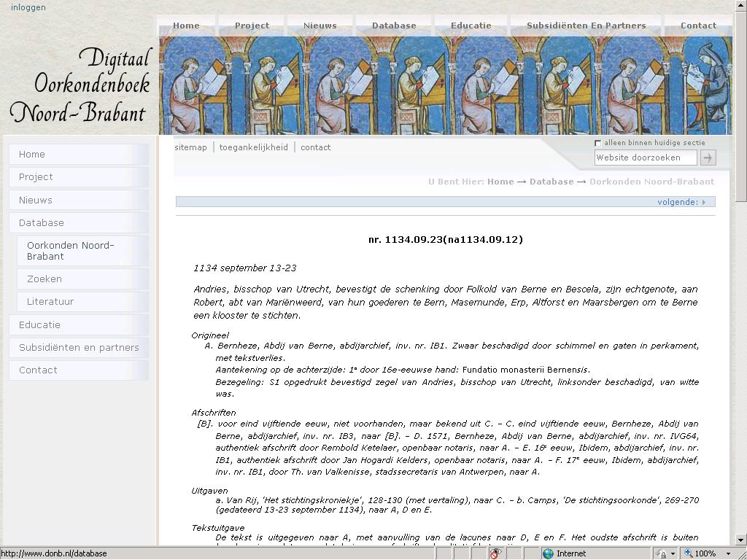Screen dimensions: 747x560
Task: Select Project in left sidebar menu
Action: pos(79,177)
